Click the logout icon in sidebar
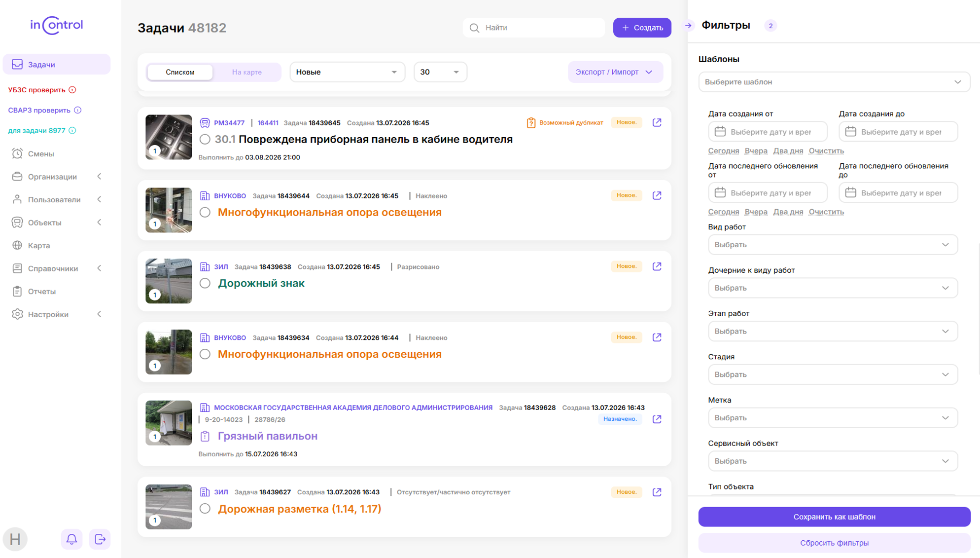Viewport: 980px width, 558px height. click(100, 539)
